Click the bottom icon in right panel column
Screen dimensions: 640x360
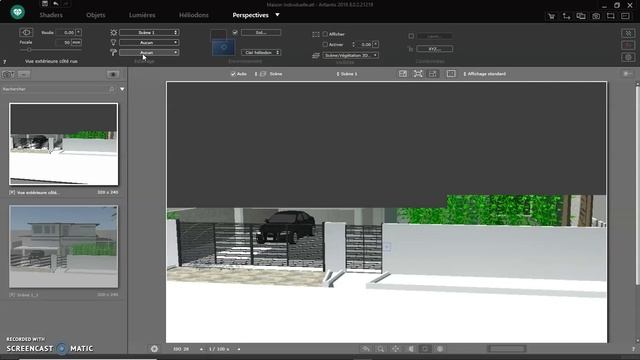pos(628,57)
